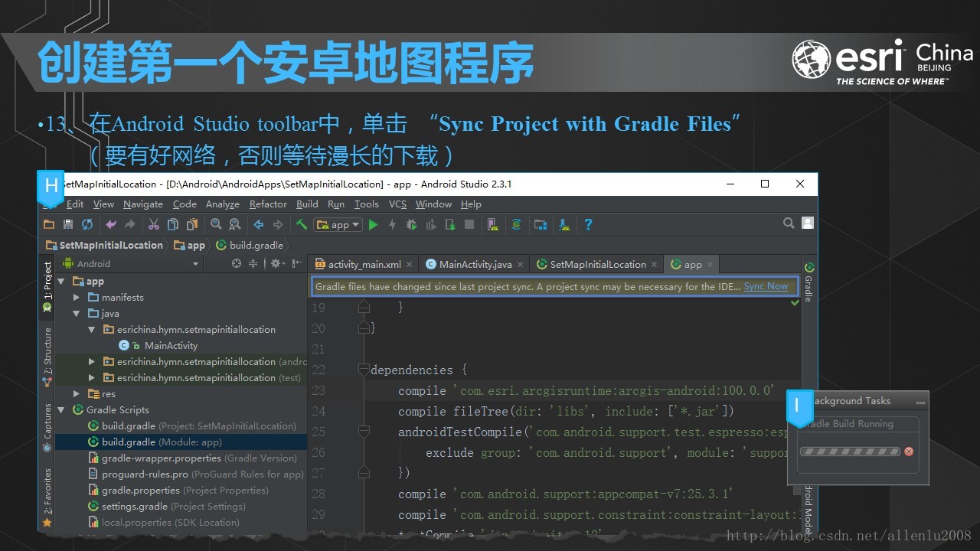This screenshot has height=551, width=980.
Task: Click the blue Help question mark
Action: pos(588,224)
